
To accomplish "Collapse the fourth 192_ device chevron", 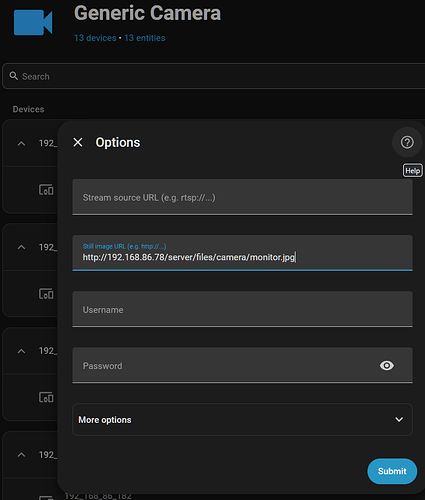I will pyautogui.click(x=21, y=455).
